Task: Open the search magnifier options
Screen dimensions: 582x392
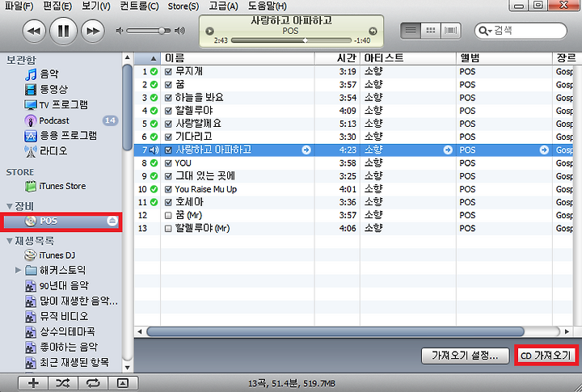Action: [485, 31]
